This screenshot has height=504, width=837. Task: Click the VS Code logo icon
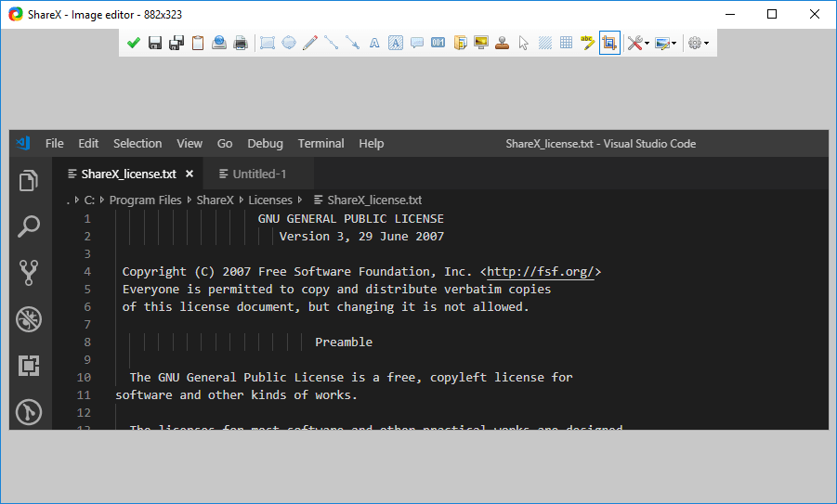tap(23, 143)
